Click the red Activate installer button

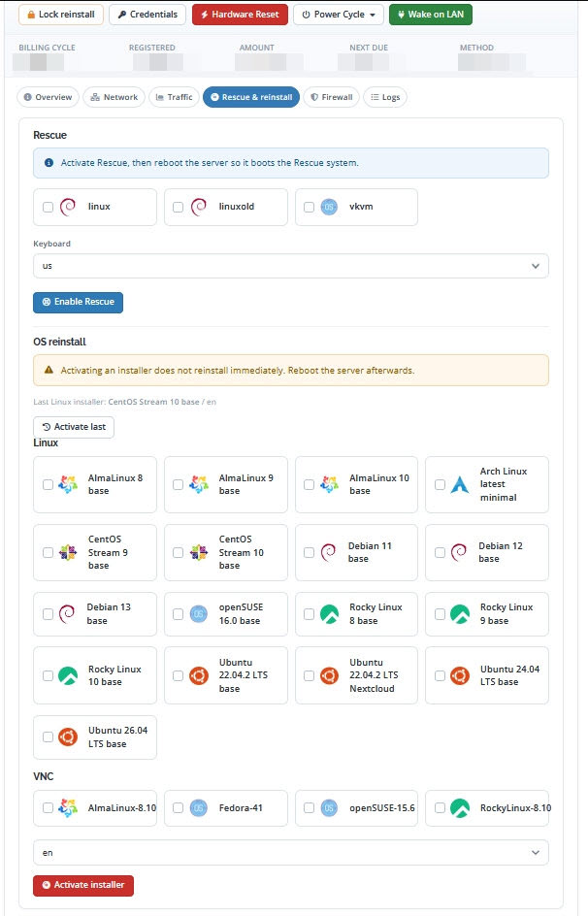pos(83,885)
